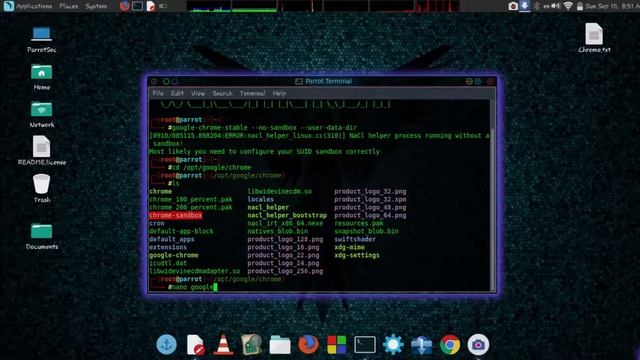Click the date and time clock

tap(612, 6)
